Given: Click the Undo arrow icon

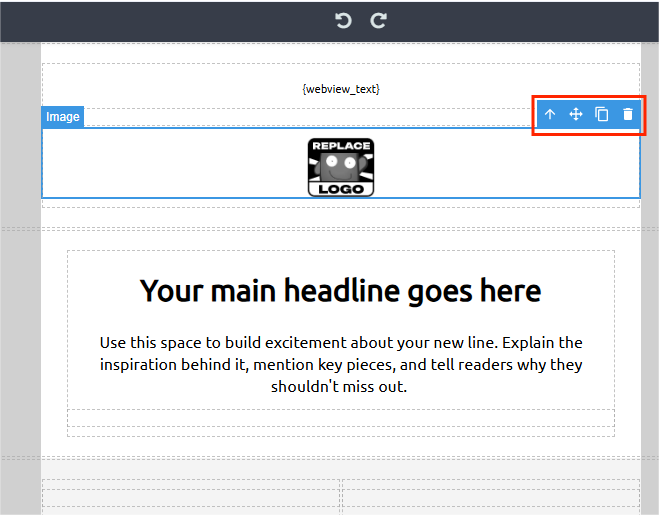Looking at the screenshot, I should click(343, 20).
